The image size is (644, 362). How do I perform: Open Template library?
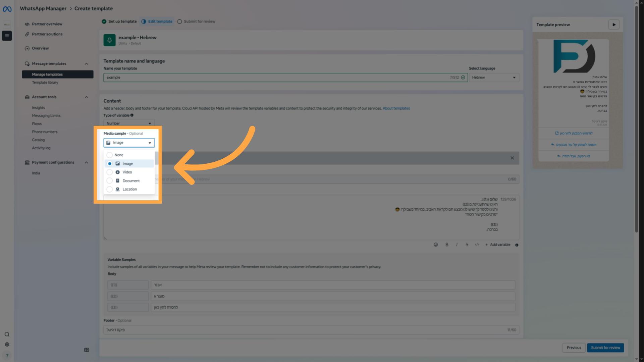[x=45, y=83]
